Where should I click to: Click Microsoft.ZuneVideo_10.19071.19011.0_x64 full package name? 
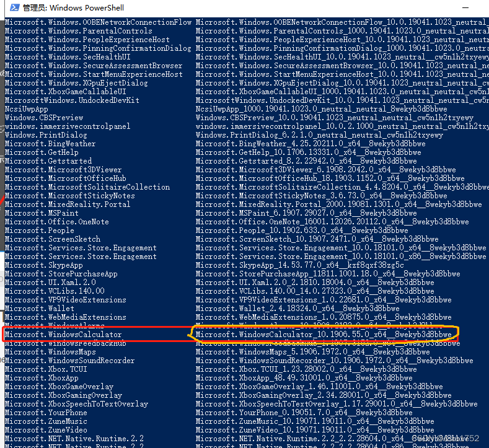click(315, 430)
